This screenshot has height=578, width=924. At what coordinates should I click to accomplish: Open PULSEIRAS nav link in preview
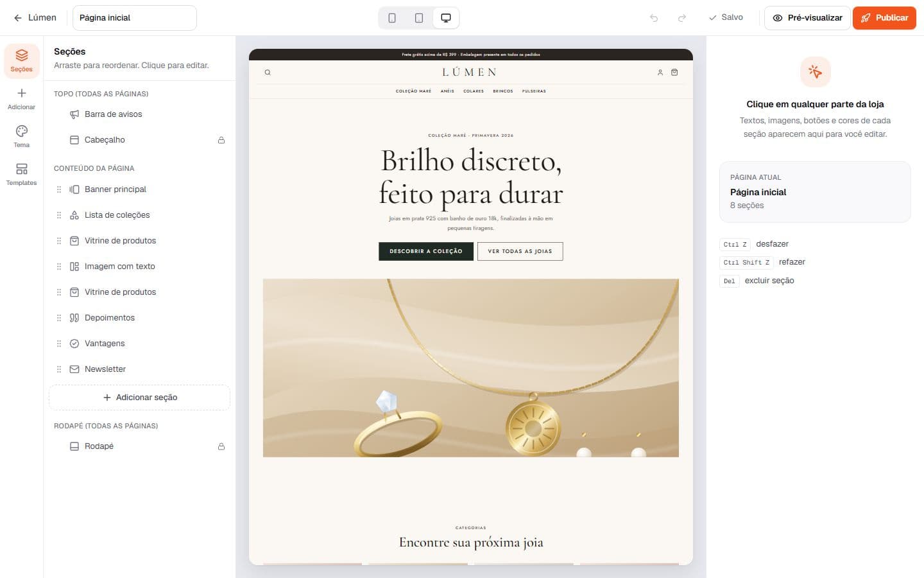[x=534, y=91]
